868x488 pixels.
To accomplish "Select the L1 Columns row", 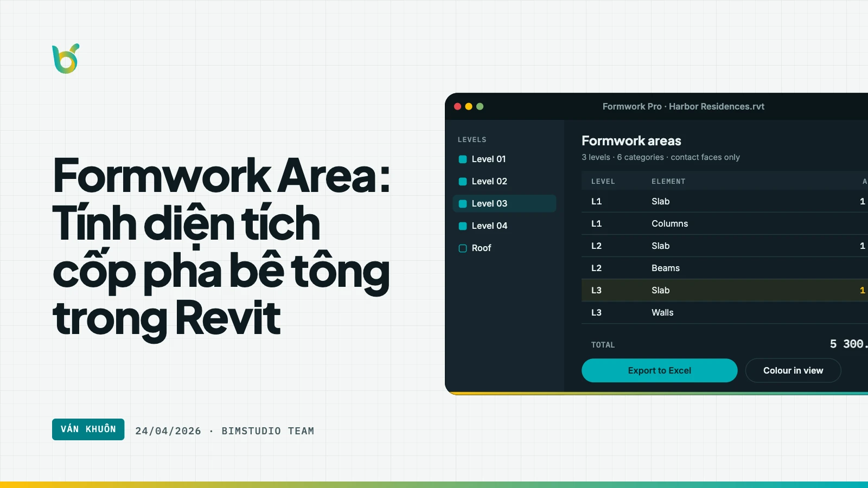I will (725, 223).
